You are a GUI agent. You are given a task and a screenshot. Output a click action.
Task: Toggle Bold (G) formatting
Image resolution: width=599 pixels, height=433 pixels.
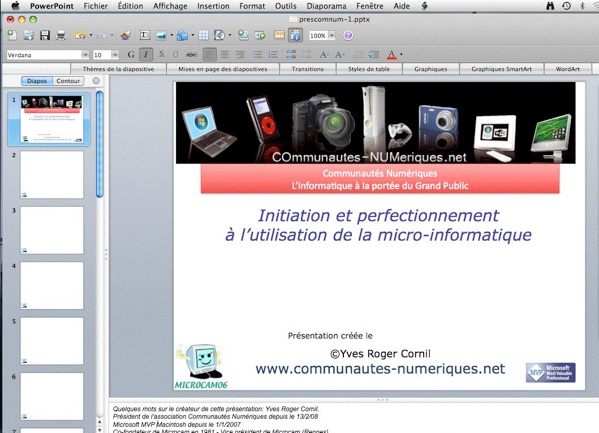click(131, 55)
